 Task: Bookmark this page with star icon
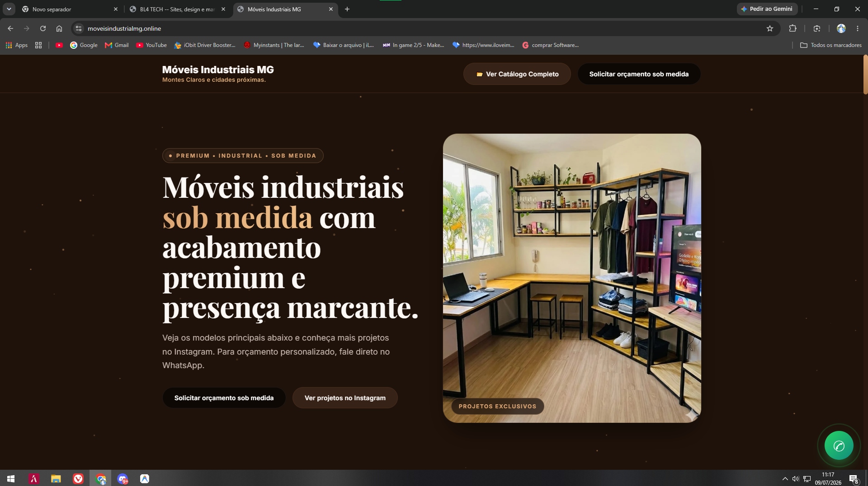tap(769, 28)
